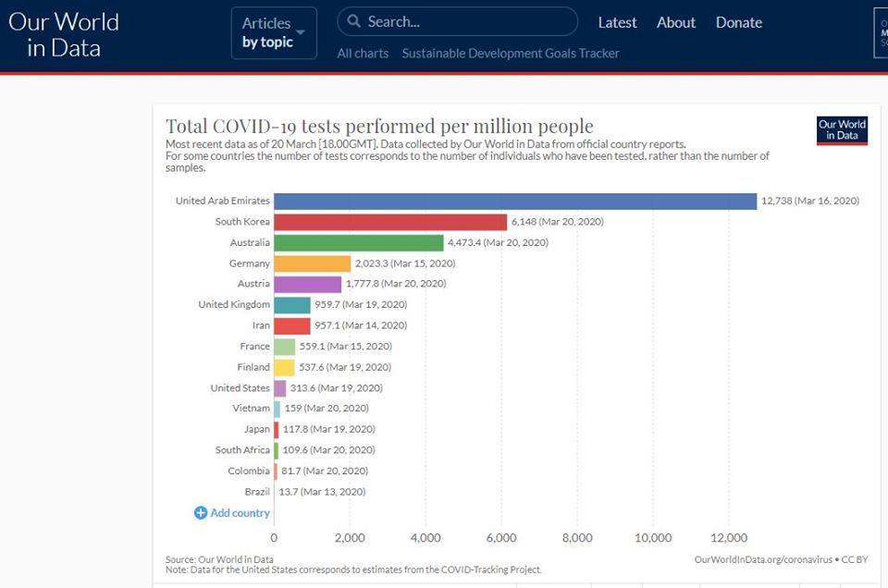Select the Austria purple bar
888x588 pixels.
pos(308,284)
